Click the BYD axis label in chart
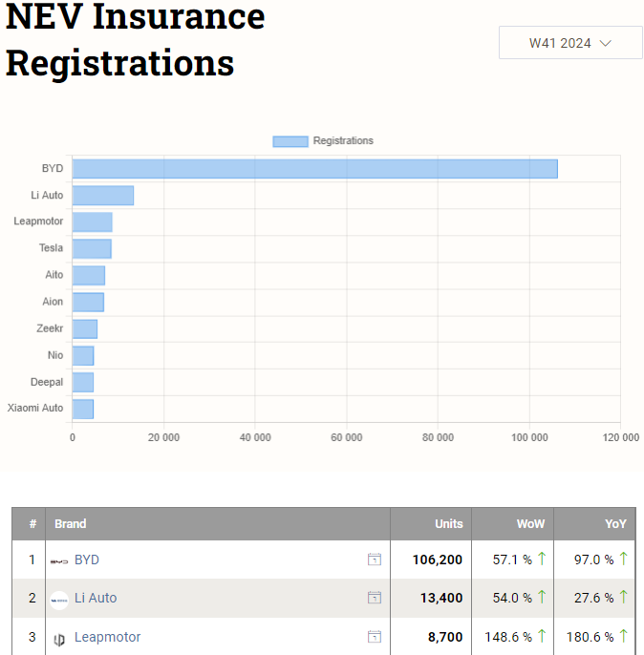The image size is (644, 655). (53, 168)
